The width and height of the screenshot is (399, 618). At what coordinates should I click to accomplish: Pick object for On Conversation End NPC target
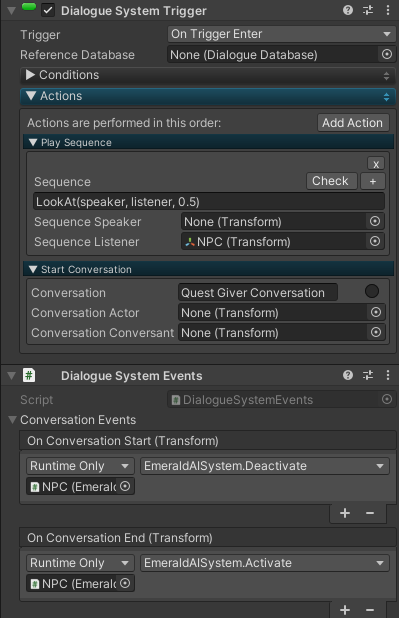[x=125, y=583]
